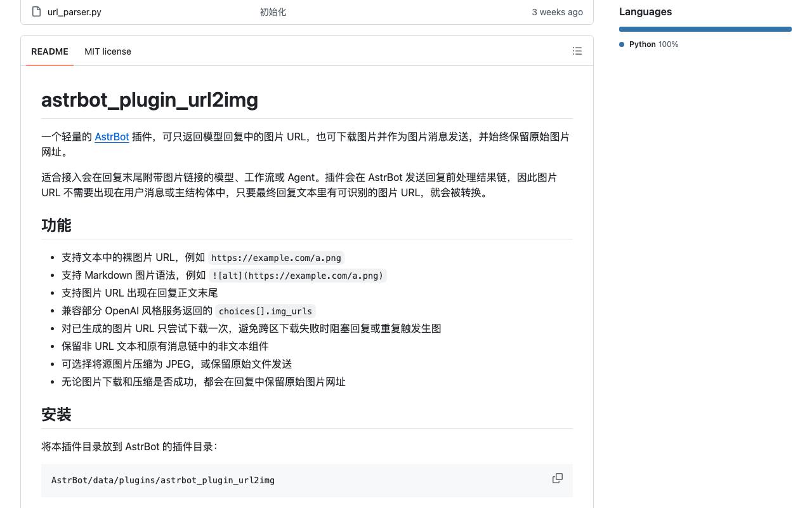The image size is (812, 508).
Task: Click the file icon beside url_parser.py
Action: [36, 11]
